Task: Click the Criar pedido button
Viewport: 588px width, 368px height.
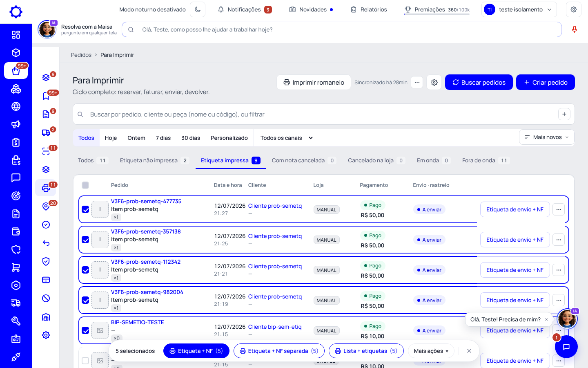Action: tap(546, 82)
